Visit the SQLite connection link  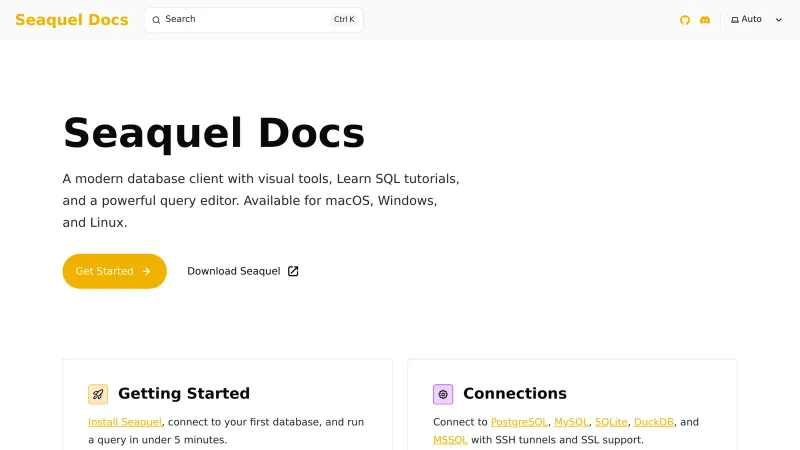[x=611, y=422]
